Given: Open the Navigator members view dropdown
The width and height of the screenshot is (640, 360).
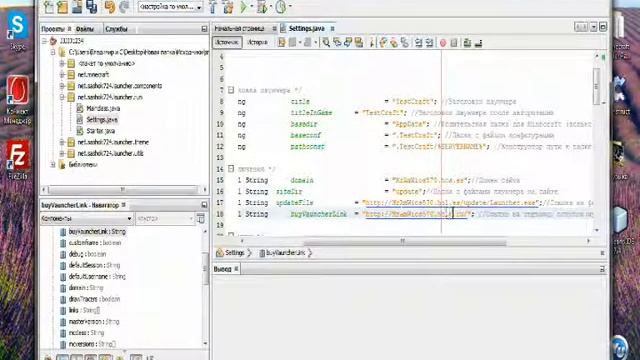Looking at the screenshot, I should click(87, 219).
